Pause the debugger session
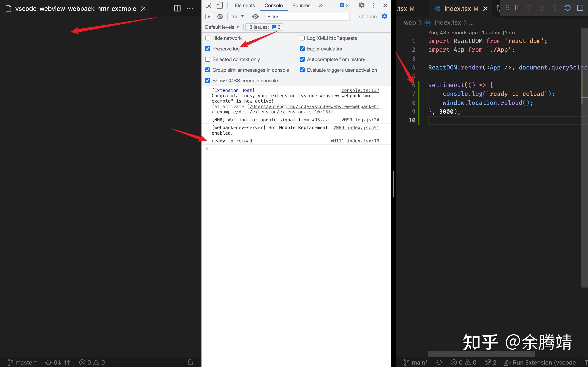The height and width of the screenshot is (367, 588). (x=517, y=8)
